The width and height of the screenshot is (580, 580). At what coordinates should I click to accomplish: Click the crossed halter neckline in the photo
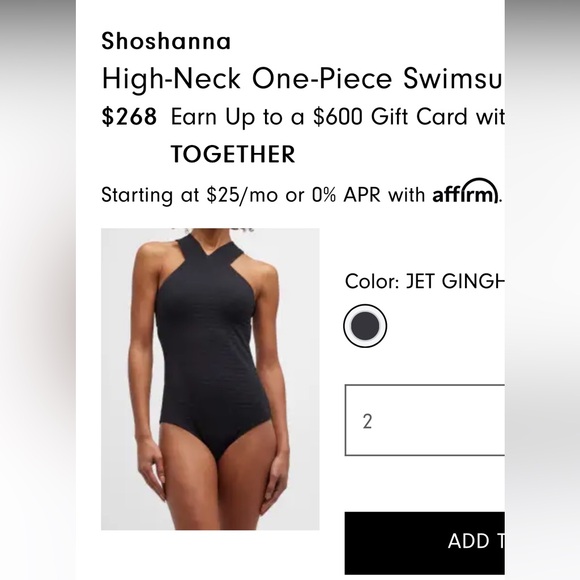(210, 253)
